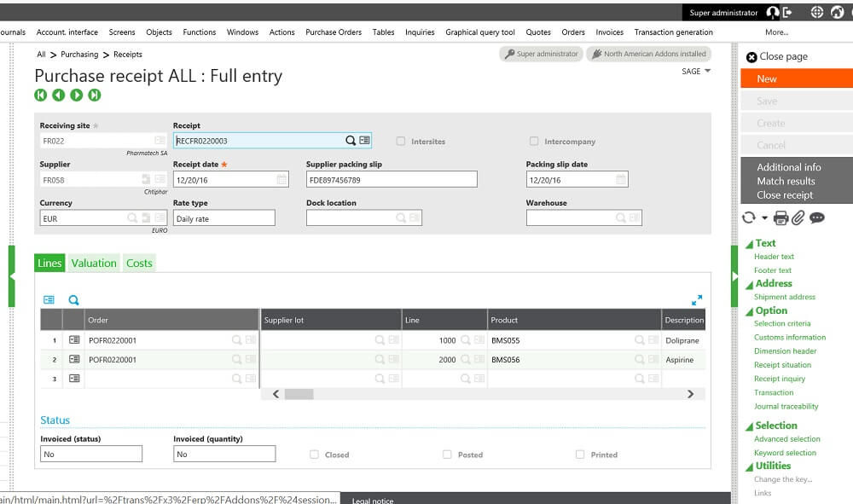The height and width of the screenshot is (504, 853).
Task: Open the SAGE dropdown arrow
Action: pos(707,72)
